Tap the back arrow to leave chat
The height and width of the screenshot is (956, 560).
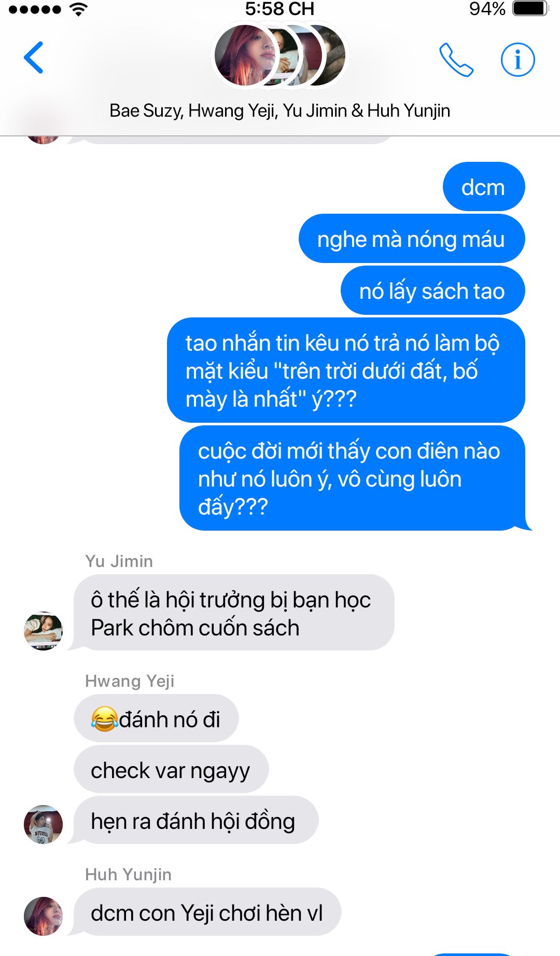coord(34,58)
